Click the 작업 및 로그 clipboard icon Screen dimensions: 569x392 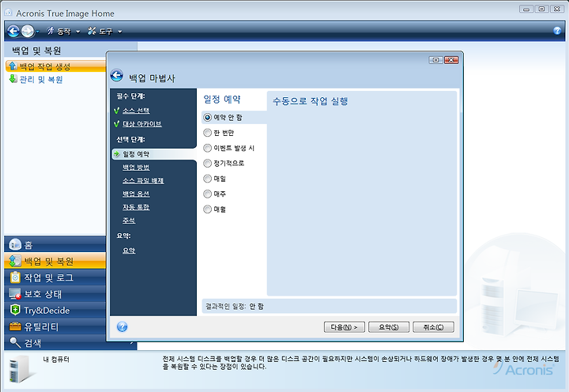(x=15, y=277)
